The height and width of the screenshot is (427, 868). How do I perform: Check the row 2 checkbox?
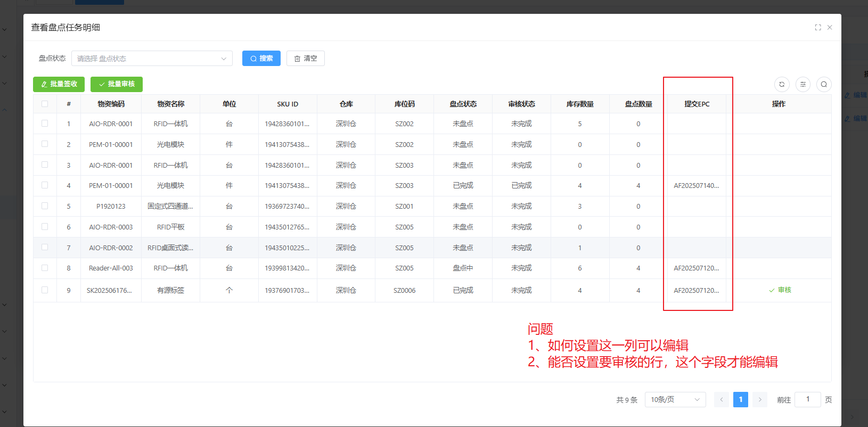pyautogui.click(x=45, y=144)
